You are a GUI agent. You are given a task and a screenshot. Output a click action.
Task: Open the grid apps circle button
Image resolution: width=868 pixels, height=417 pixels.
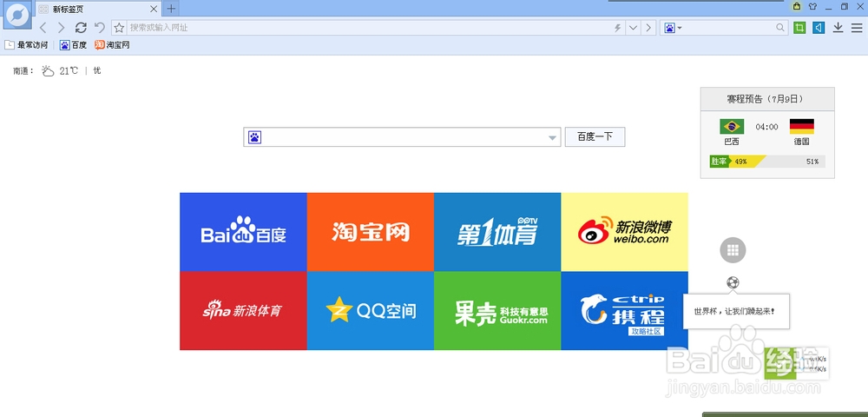733,250
